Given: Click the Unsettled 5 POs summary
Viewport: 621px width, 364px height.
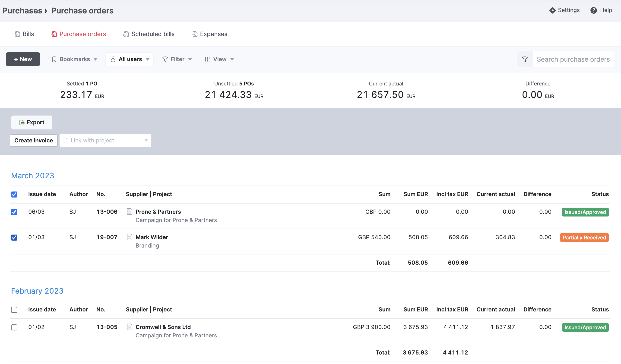Looking at the screenshot, I should click(234, 91).
